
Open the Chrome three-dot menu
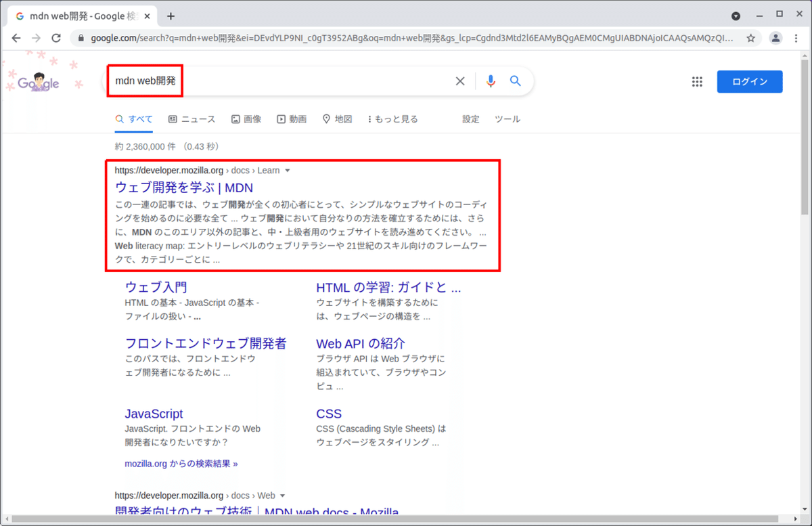pos(796,39)
